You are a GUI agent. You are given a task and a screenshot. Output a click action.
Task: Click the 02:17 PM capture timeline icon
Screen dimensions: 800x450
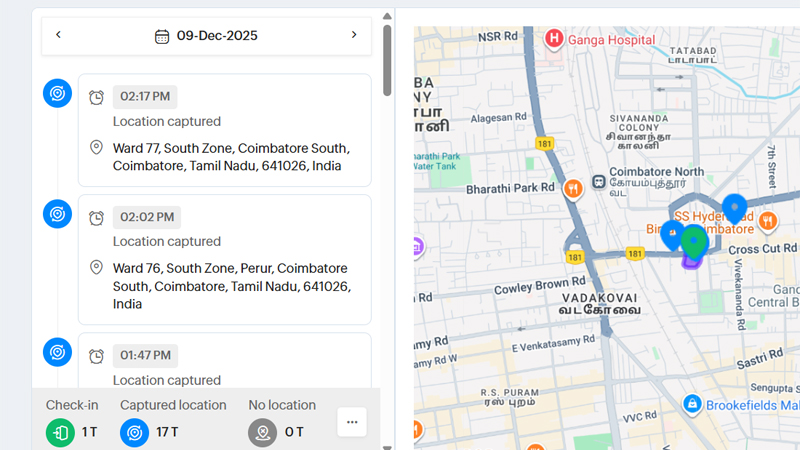click(57, 94)
